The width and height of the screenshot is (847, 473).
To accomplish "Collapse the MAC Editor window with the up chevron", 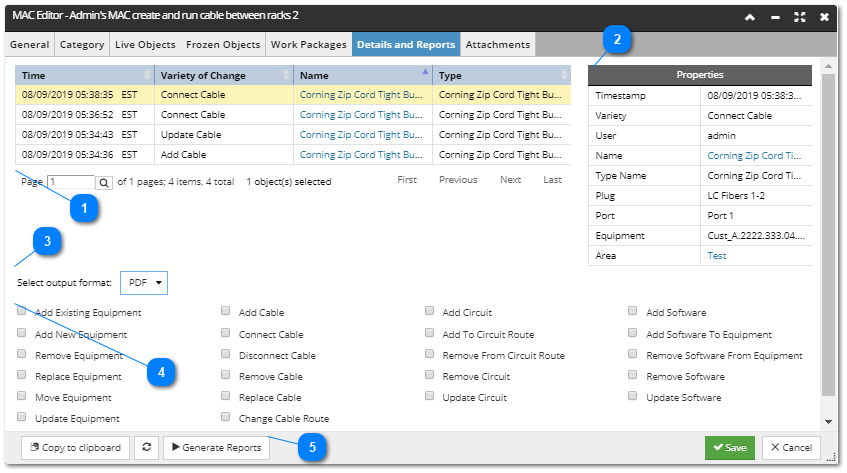I will (750, 17).
